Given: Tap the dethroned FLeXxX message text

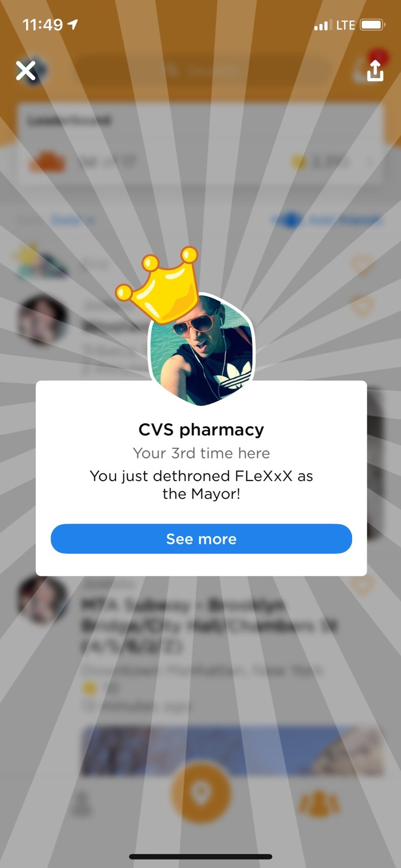Looking at the screenshot, I should coord(201,485).
